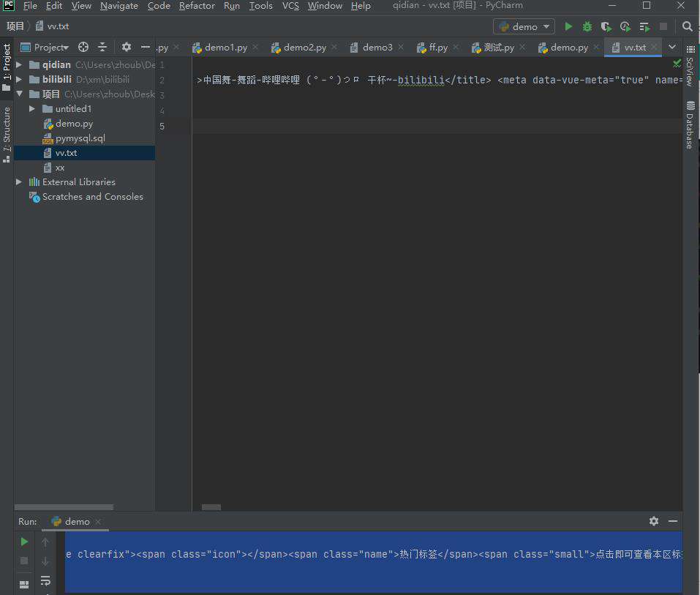Open the File menu
700x595 pixels.
point(30,6)
